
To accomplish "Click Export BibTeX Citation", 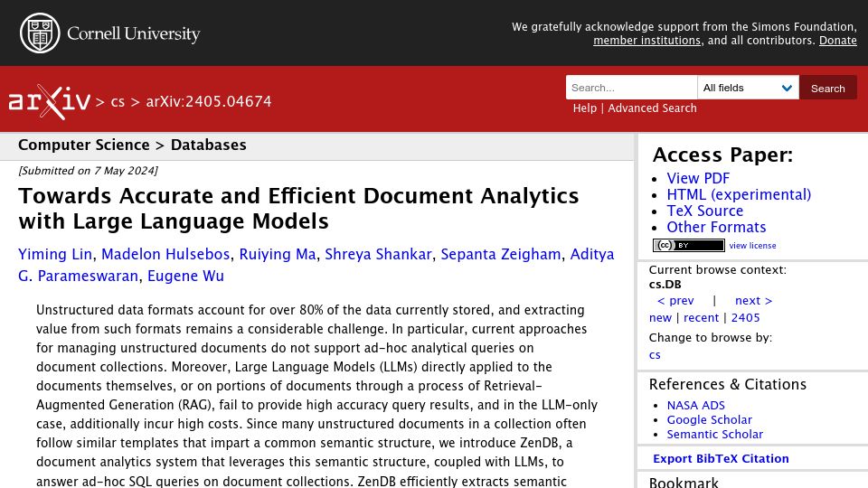I will tap(721, 459).
